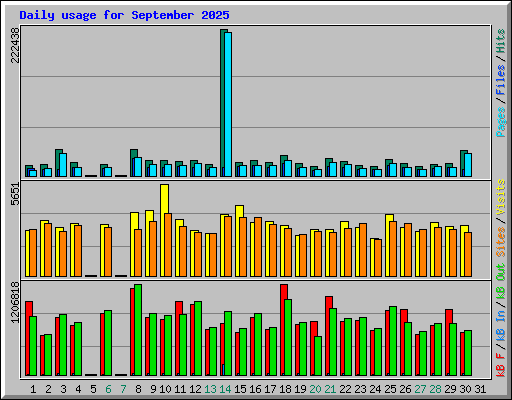Click the orange Sites bar for day 23
Screen dimensions: 512x400
363,250
